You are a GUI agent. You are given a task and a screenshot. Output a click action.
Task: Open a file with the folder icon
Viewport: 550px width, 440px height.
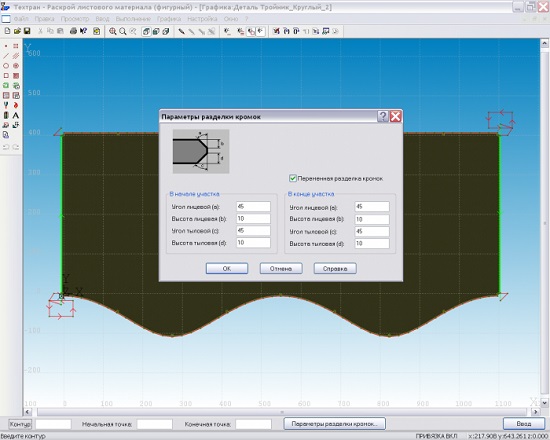[17, 32]
